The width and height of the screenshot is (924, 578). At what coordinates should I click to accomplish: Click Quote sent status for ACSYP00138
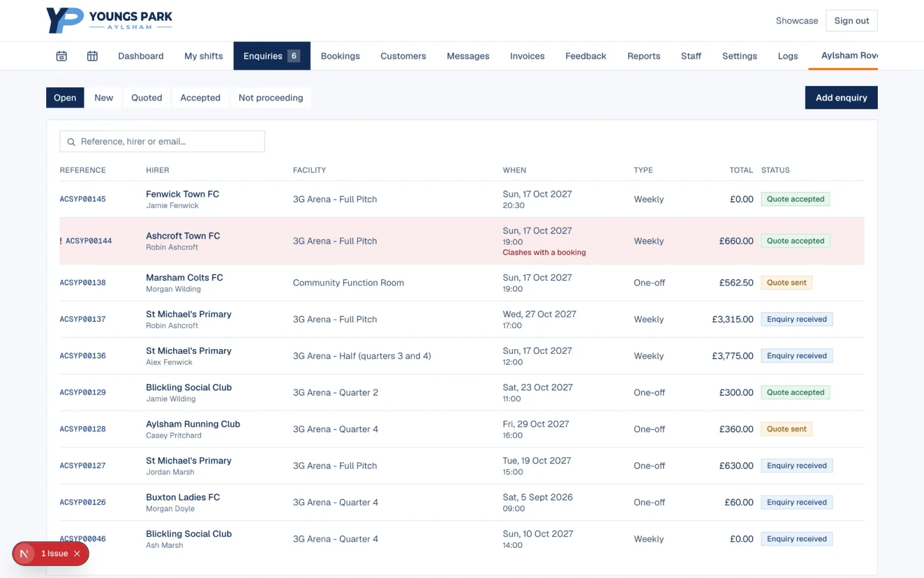click(x=787, y=283)
